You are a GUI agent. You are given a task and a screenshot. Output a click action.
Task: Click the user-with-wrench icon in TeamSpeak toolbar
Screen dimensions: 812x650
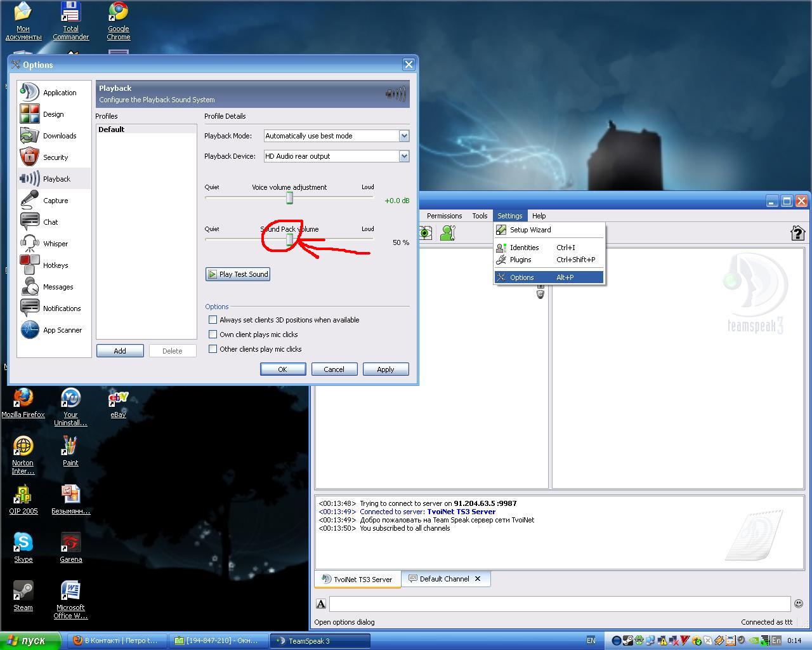(x=447, y=233)
